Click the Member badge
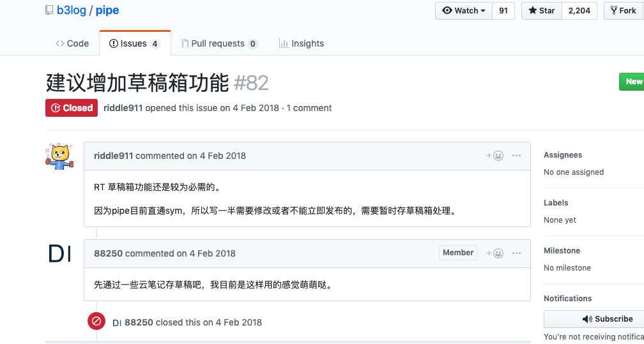The width and height of the screenshot is (644, 344). (458, 253)
